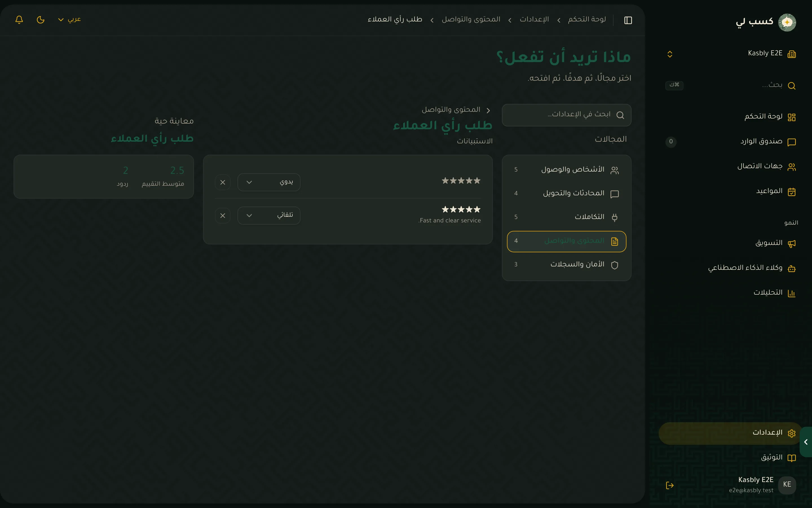
Task: Open التسويق marketing
Action: [x=731, y=243]
